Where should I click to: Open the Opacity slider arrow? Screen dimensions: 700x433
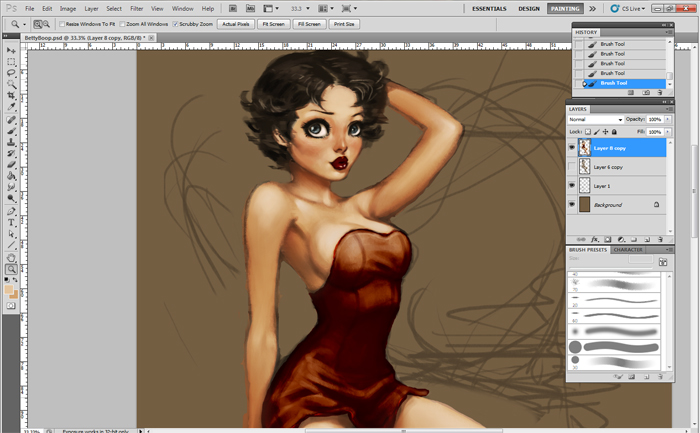coord(668,119)
